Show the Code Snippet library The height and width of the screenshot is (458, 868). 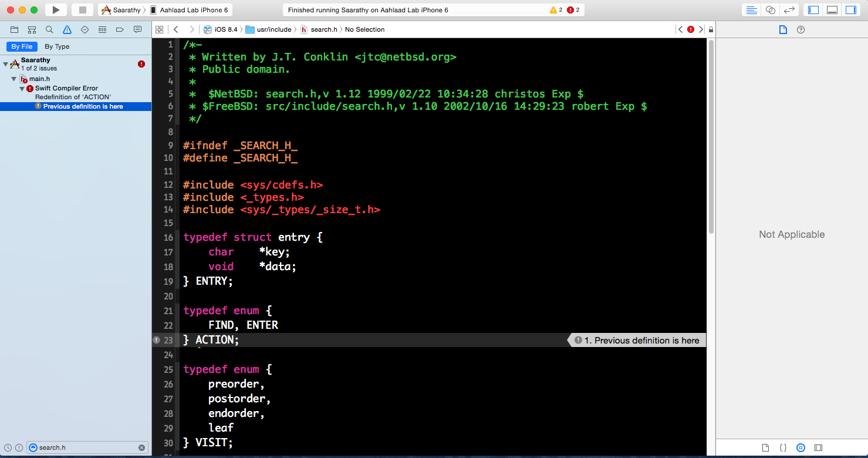click(x=783, y=447)
